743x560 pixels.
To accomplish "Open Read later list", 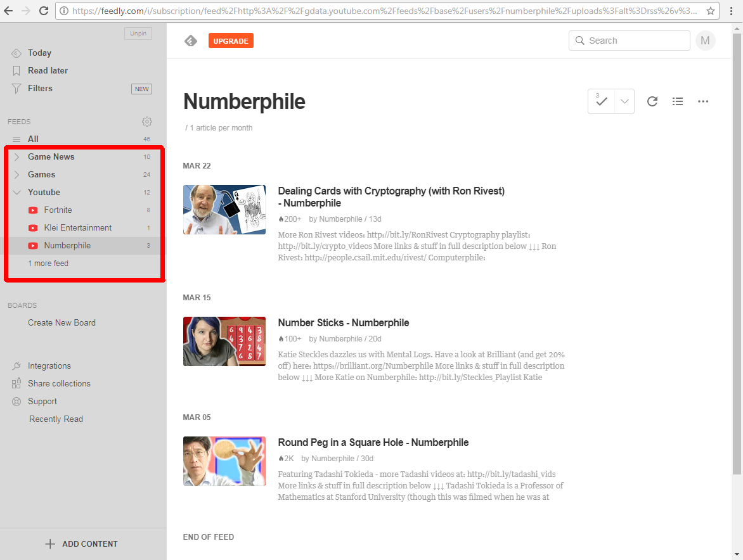I will 48,70.
